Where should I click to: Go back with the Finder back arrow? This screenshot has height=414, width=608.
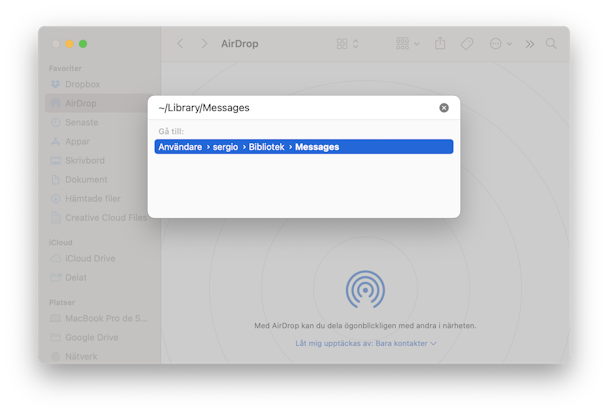click(180, 44)
